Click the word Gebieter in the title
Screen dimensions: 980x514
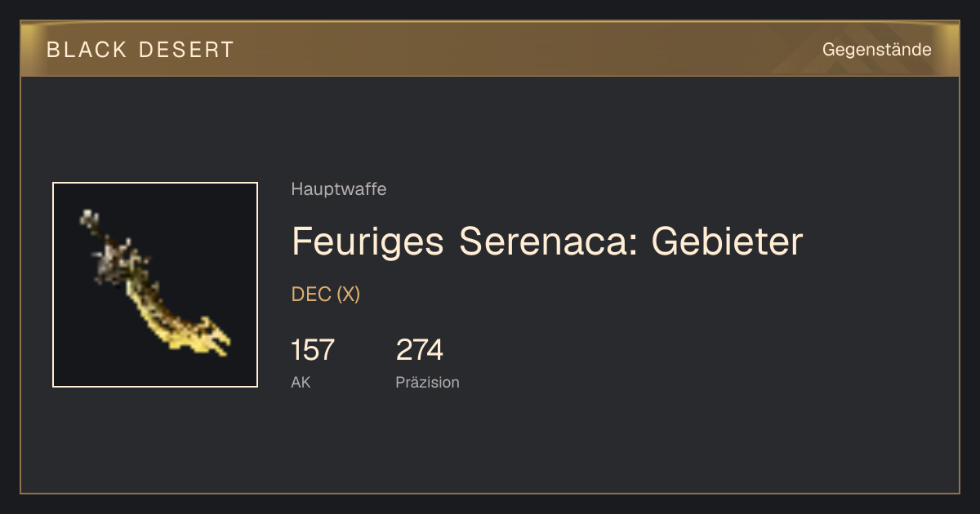[x=727, y=241]
